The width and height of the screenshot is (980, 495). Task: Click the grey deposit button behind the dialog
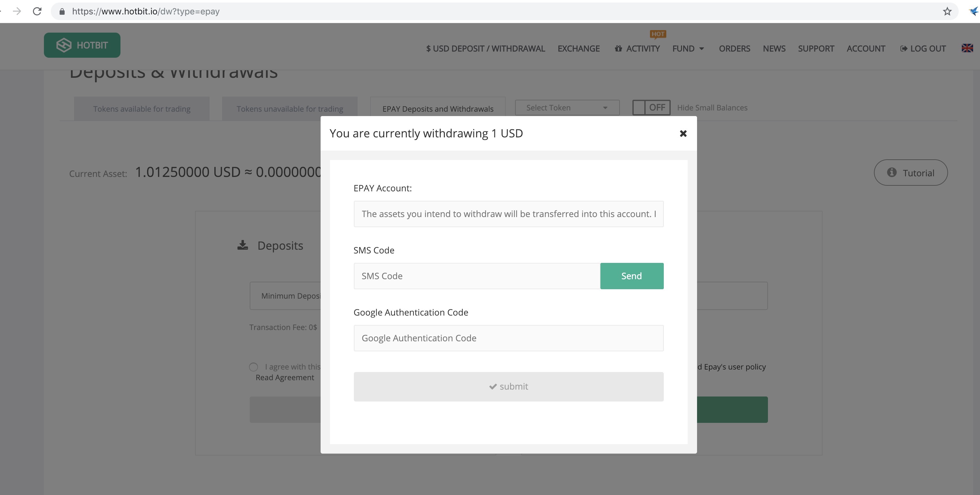coord(285,410)
